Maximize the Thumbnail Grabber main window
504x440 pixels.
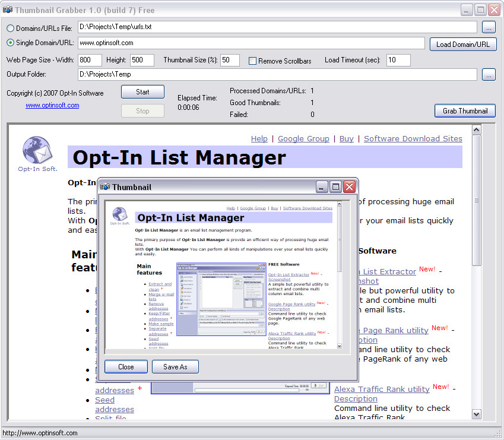click(480, 10)
